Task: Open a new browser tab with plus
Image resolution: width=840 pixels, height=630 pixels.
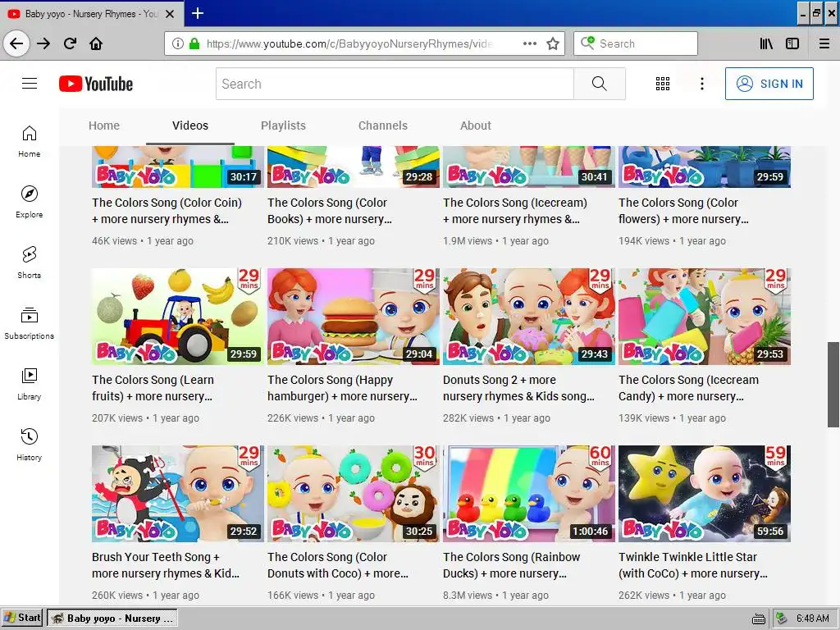Action: [x=198, y=13]
